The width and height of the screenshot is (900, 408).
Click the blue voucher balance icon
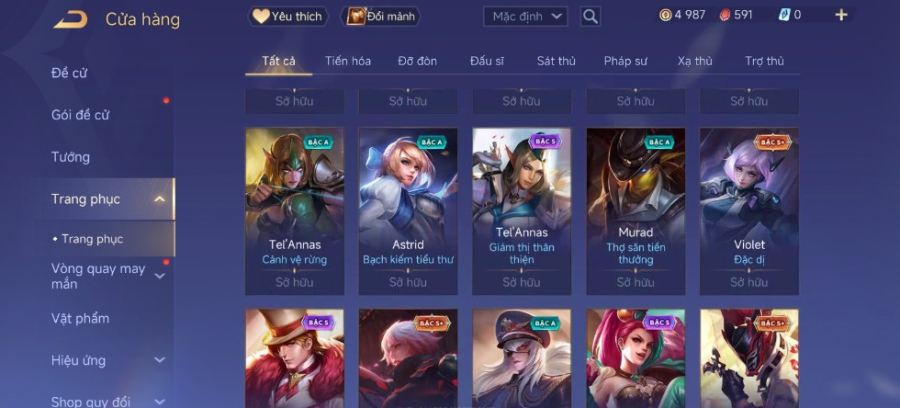click(784, 15)
